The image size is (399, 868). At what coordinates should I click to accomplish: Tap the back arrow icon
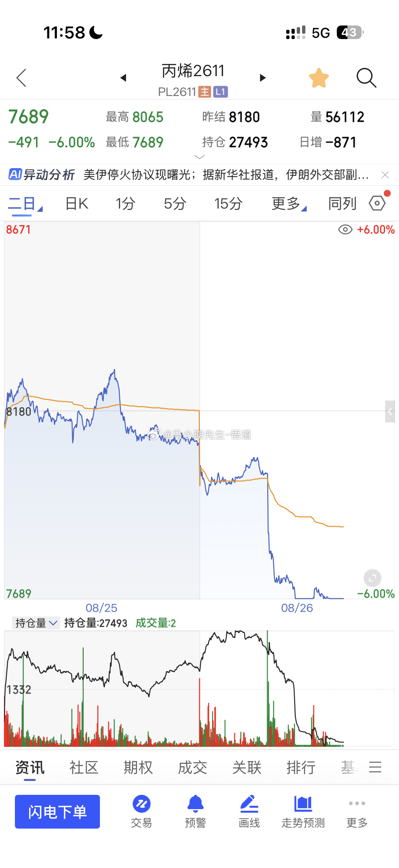coord(21,78)
